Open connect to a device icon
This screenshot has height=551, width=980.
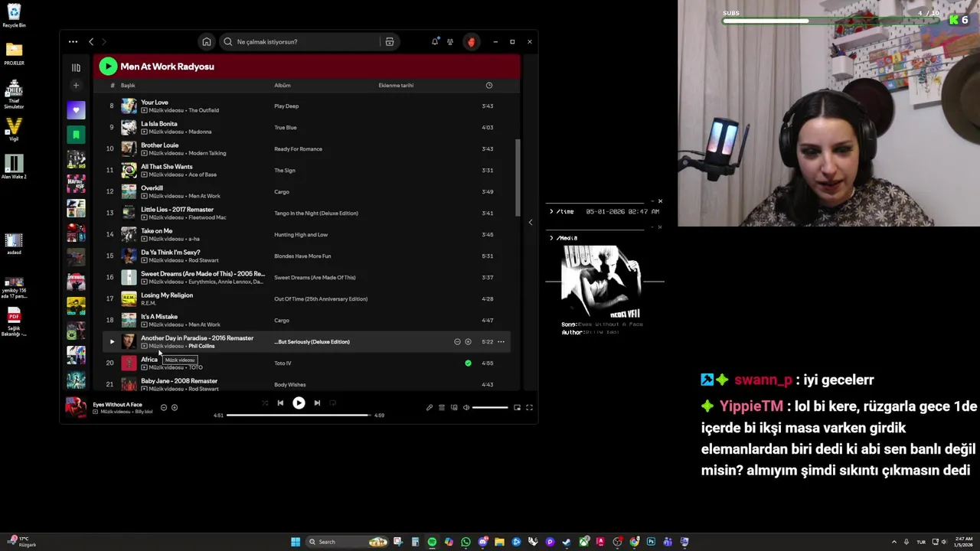click(x=454, y=408)
